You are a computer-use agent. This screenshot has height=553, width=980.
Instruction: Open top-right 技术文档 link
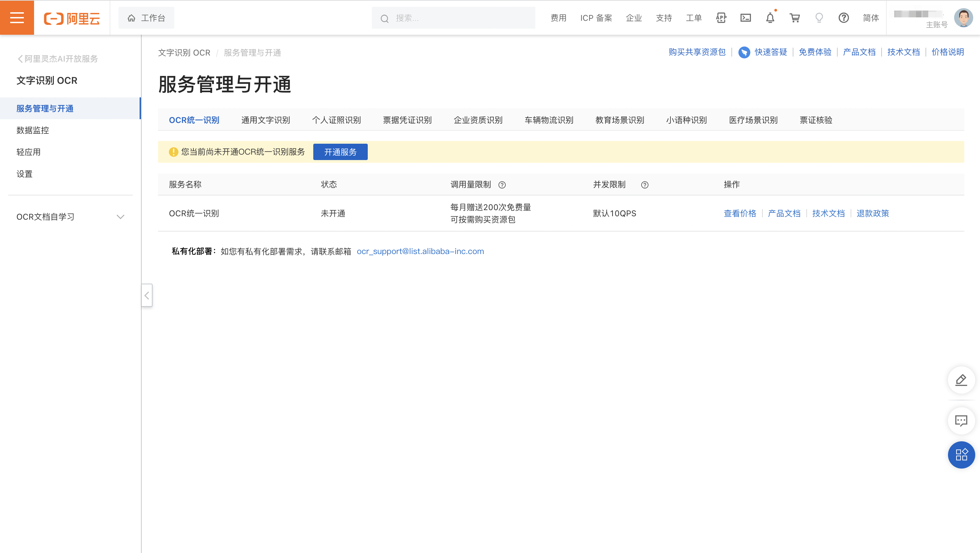903,52
